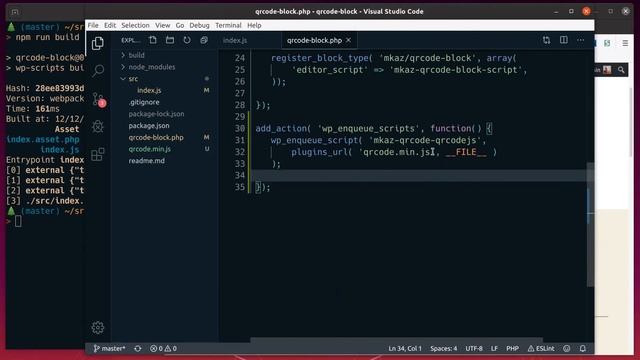Image resolution: width=640 pixels, height=360 pixels.
Task: Click the ESLint status indicator
Action: tap(541, 349)
